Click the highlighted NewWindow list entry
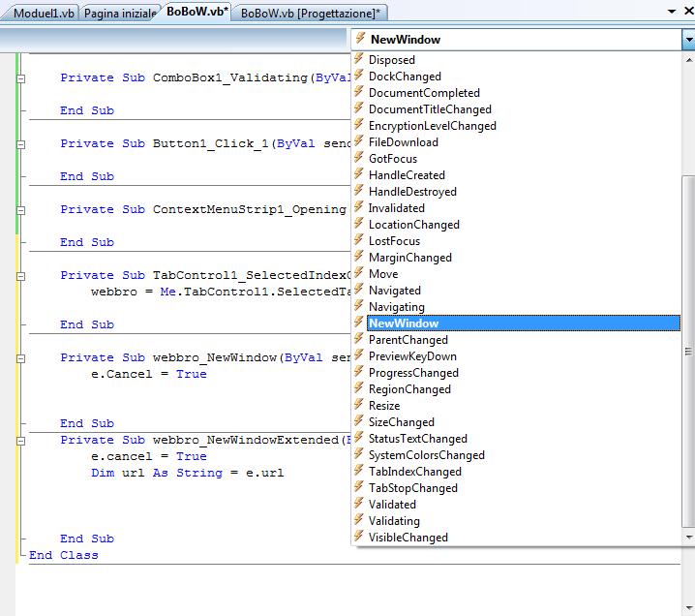Viewport: 695px width, 616px height. coord(524,323)
